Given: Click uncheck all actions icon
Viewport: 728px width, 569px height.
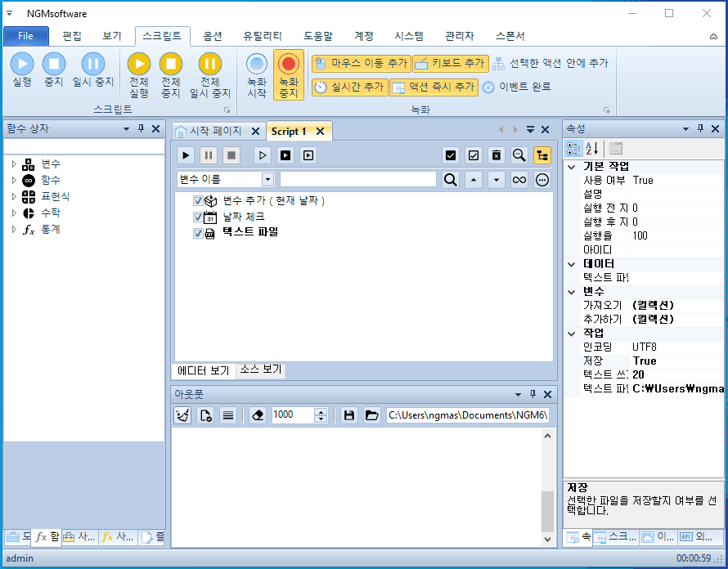Looking at the screenshot, I should click(x=473, y=155).
